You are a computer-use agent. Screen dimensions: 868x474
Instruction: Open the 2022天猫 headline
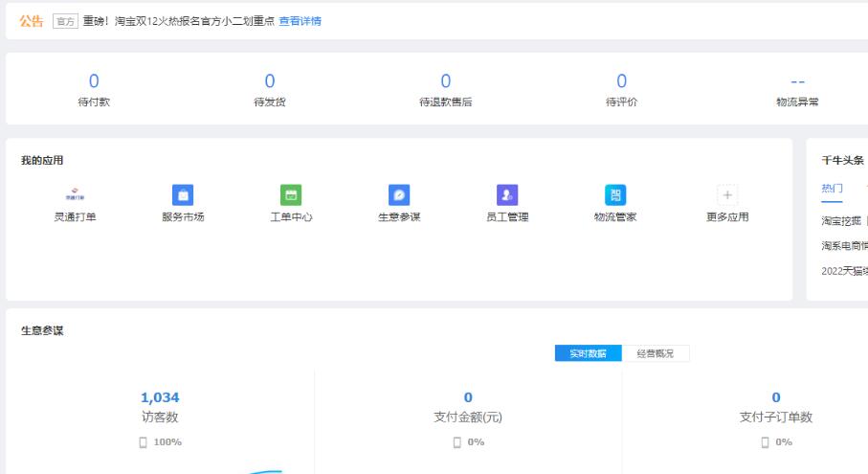(x=844, y=271)
